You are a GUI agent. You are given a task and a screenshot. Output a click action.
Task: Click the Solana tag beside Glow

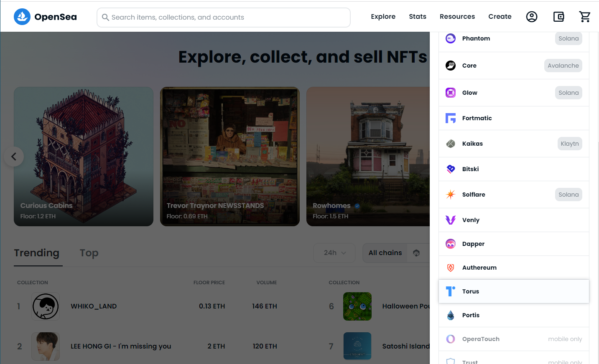tap(568, 93)
